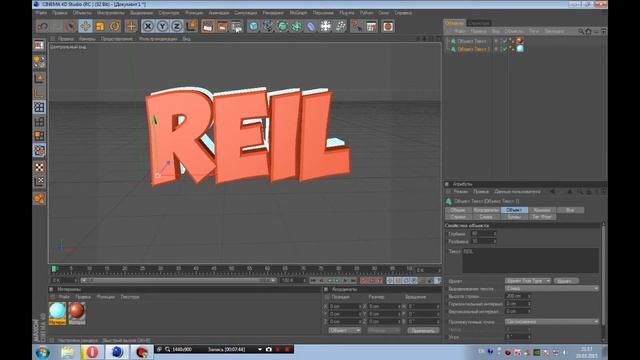
Task: Click the depth field stepper arrows
Action: pos(495,234)
